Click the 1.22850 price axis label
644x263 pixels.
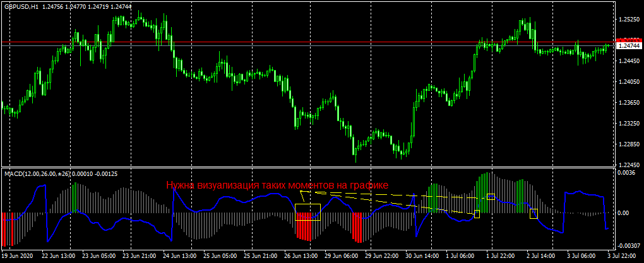pyautogui.click(x=629, y=144)
